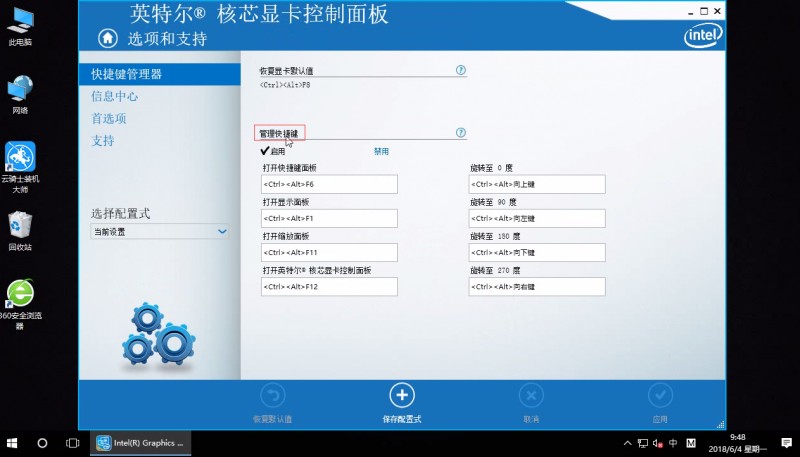800x457 pixels.
Task: Click 打开缩放面板 field Ctrl+Alt+F11
Action: click(329, 252)
